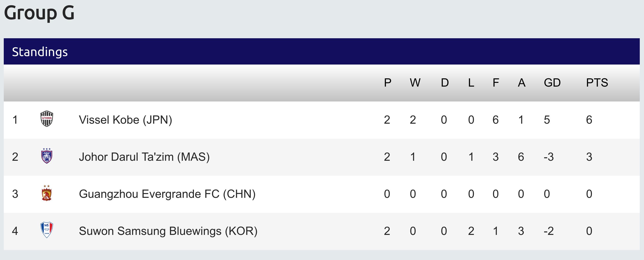Image resolution: width=644 pixels, height=260 pixels.
Task: Open Vissel Kobe (JPN) team link
Action: tap(126, 120)
